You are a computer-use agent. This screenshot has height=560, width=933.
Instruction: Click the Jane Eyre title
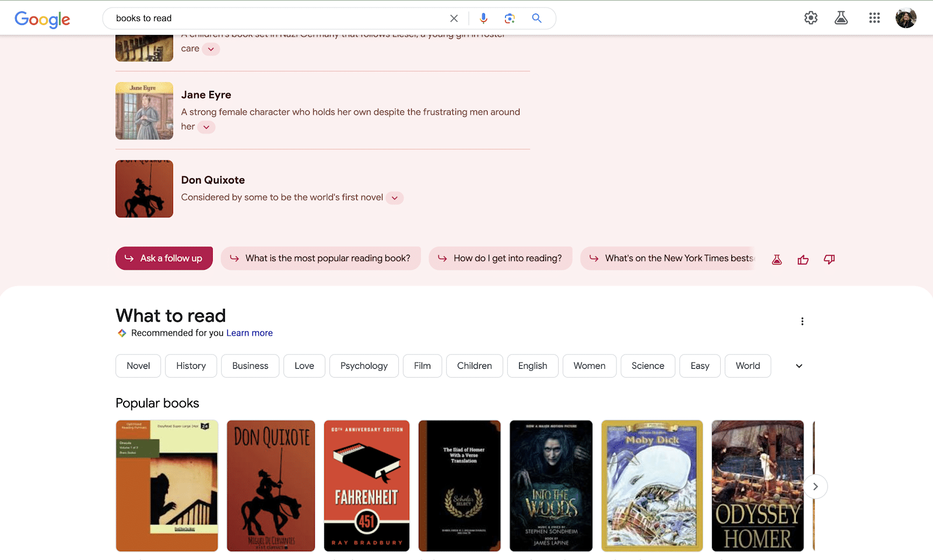tap(206, 95)
